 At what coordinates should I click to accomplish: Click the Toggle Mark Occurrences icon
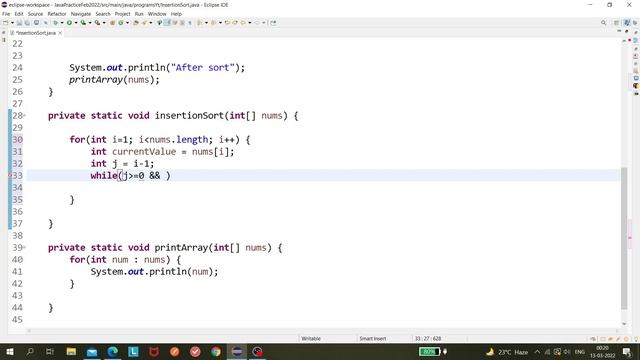tap(167, 23)
